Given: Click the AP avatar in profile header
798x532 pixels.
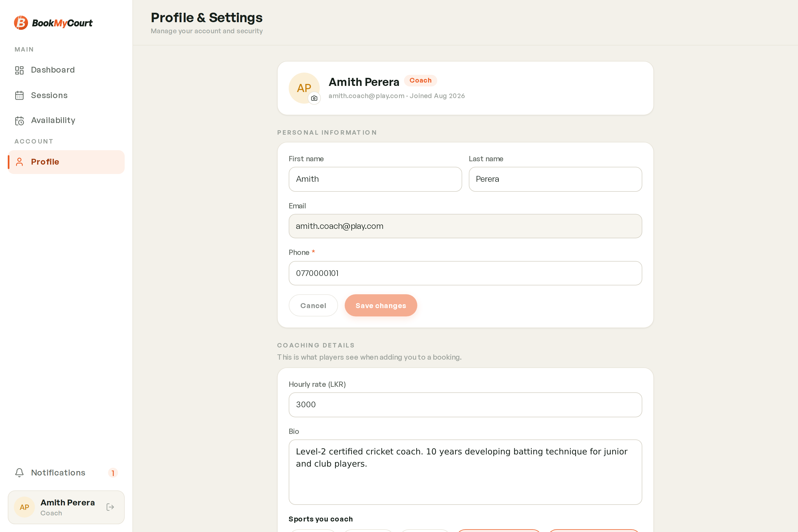Looking at the screenshot, I should [304, 88].
